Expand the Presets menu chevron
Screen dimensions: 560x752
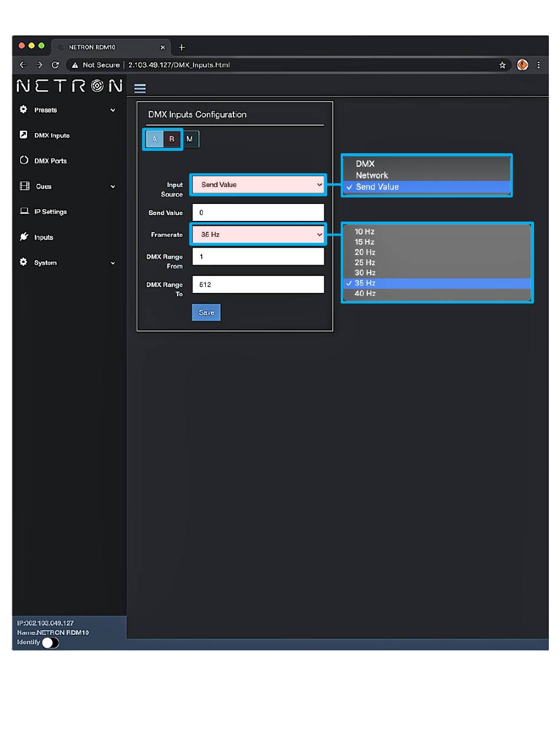coord(113,110)
